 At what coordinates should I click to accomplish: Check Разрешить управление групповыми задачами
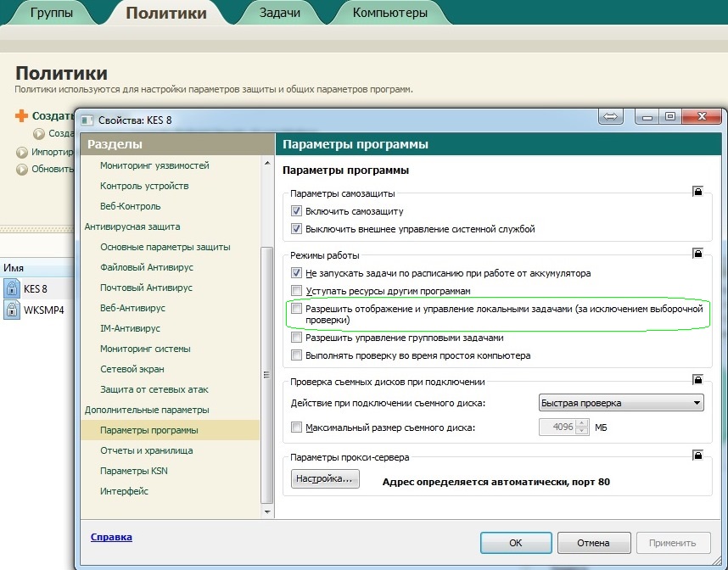[x=296, y=337]
